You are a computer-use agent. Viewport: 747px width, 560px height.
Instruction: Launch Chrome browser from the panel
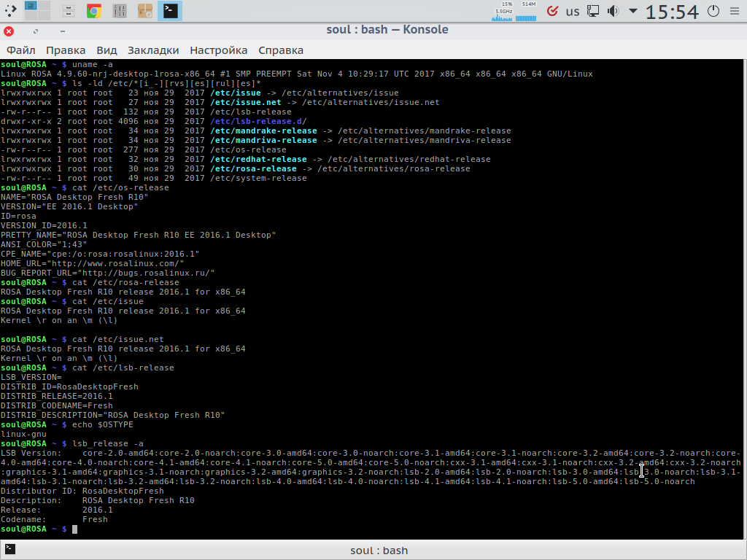pos(94,10)
